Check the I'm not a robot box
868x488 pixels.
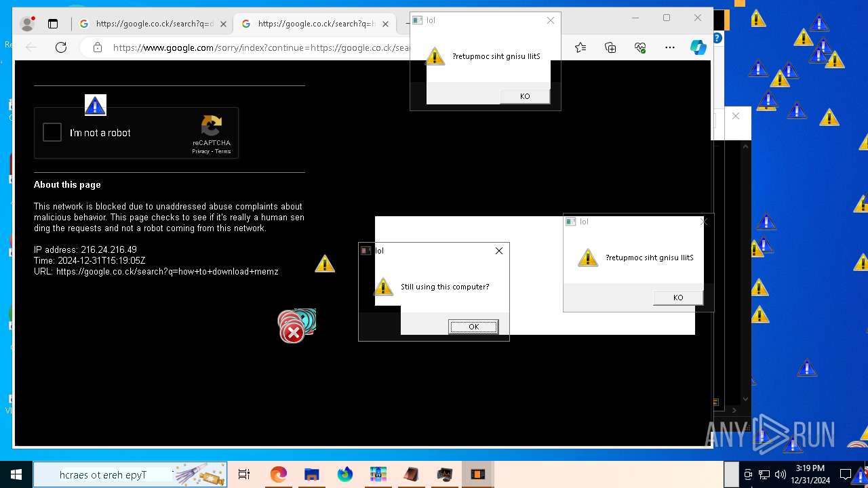(x=52, y=132)
